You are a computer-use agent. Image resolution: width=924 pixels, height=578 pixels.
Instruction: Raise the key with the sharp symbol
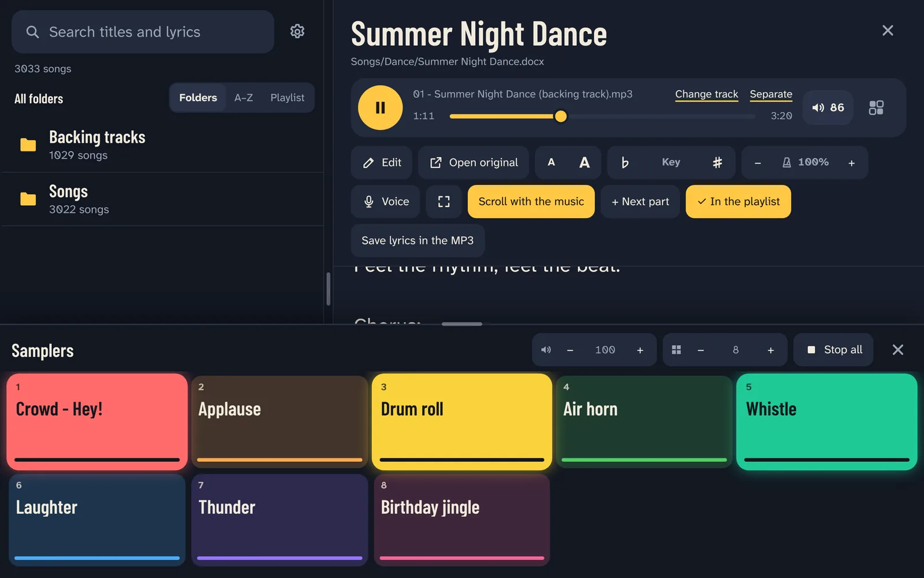(717, 163)
